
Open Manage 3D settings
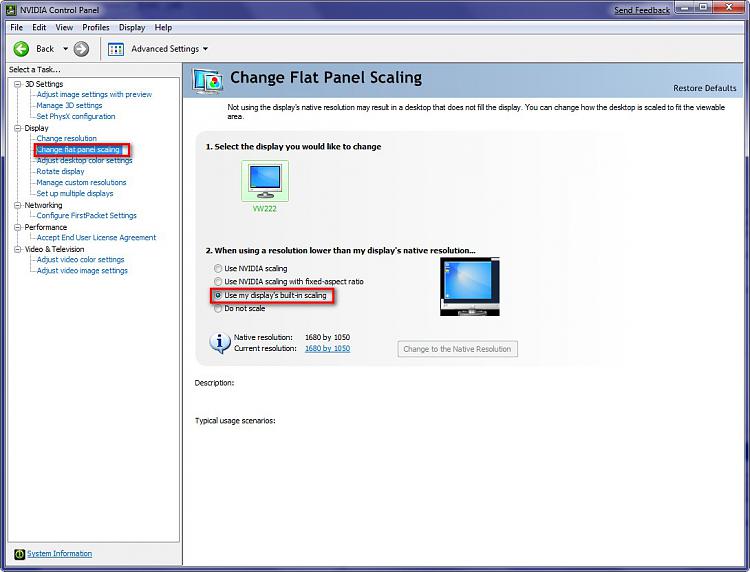(x=69, y=106)
